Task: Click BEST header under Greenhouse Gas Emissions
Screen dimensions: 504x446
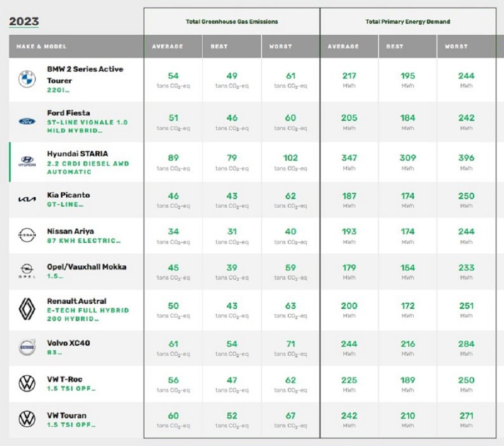Action: [x=219, y=46]
